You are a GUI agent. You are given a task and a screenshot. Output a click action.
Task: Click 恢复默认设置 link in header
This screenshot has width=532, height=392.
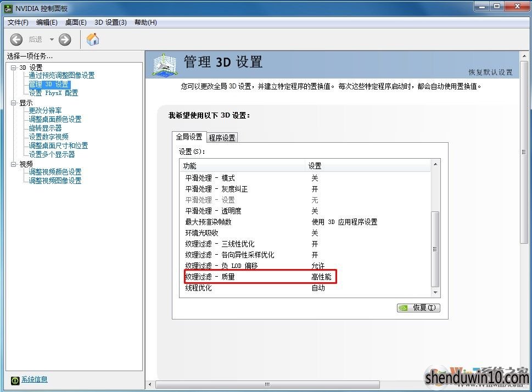pos(490,72)
